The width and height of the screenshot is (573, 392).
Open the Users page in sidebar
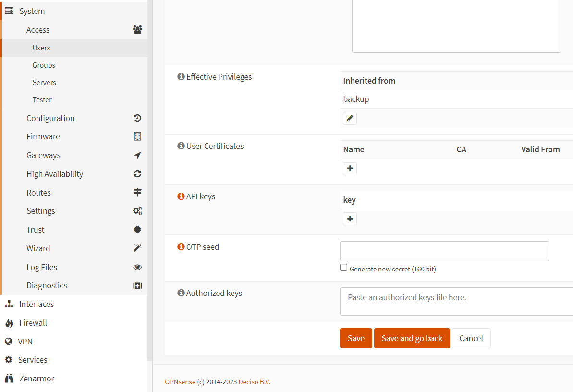[74, 48]
